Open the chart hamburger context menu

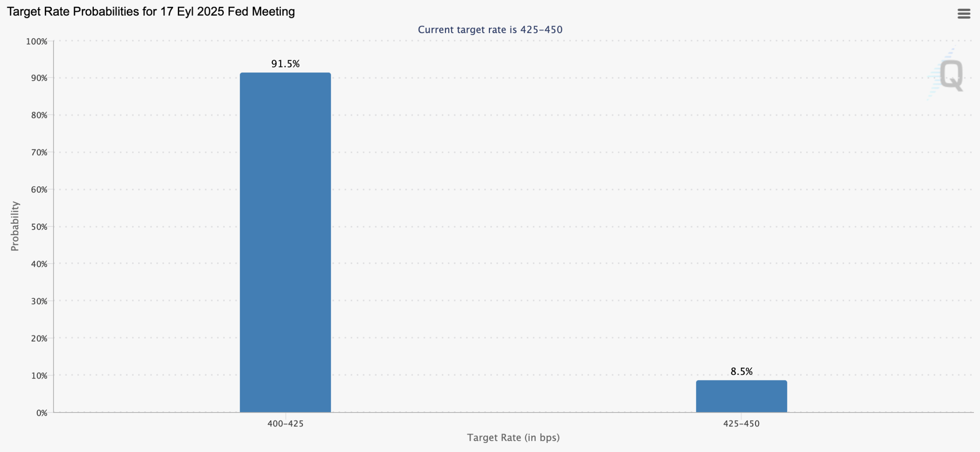(964, 14)
